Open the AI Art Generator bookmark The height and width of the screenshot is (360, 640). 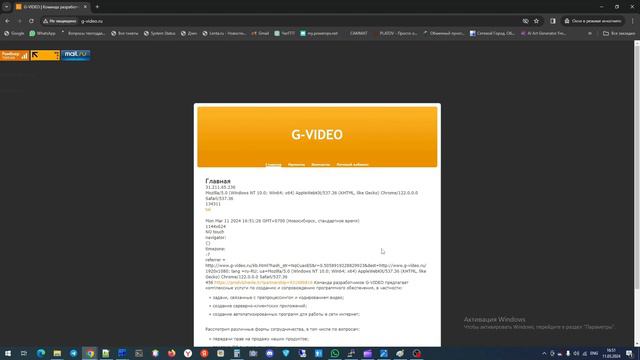[543, 33]
